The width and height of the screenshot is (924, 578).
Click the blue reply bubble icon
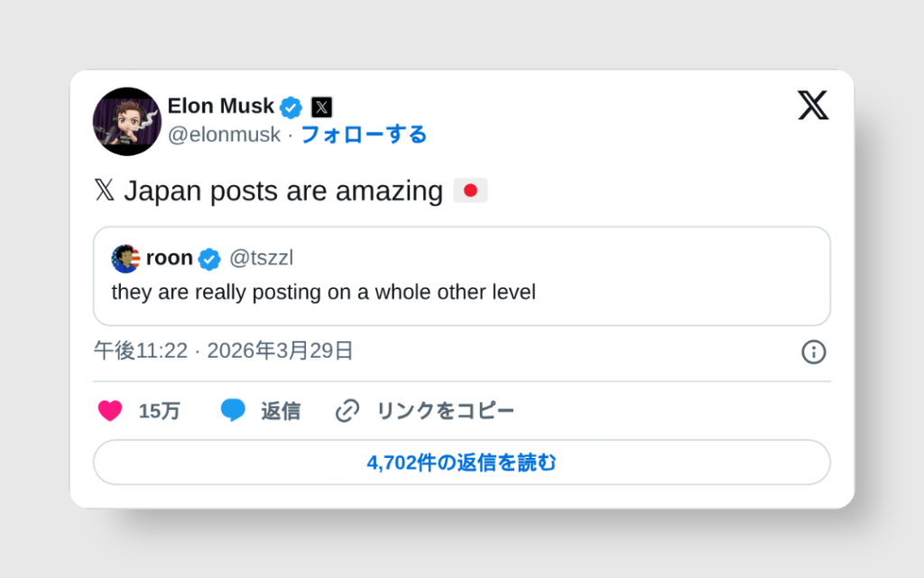(233, 411)
